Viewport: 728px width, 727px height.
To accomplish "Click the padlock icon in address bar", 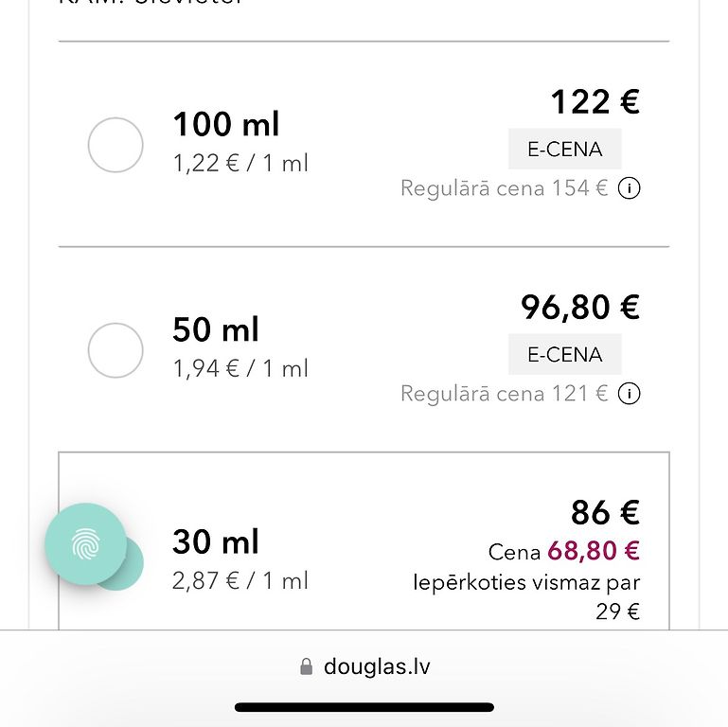I will 306,666.
